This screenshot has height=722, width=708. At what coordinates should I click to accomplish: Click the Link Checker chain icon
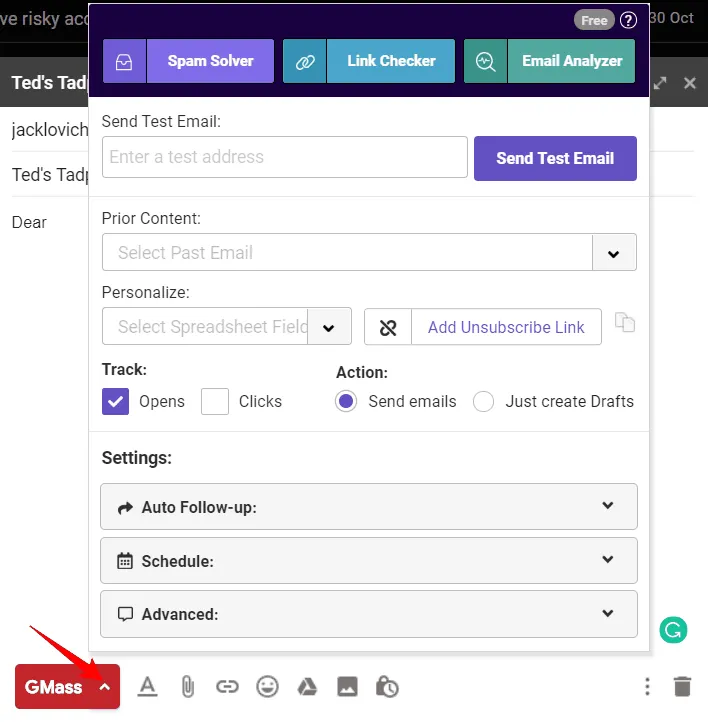tap(305, 61)
